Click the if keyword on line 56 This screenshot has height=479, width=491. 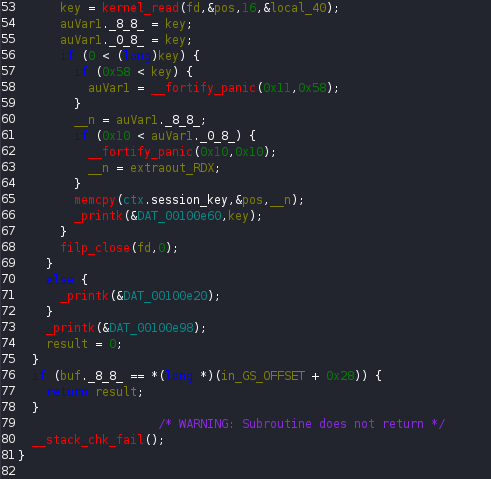coord(67,56)
